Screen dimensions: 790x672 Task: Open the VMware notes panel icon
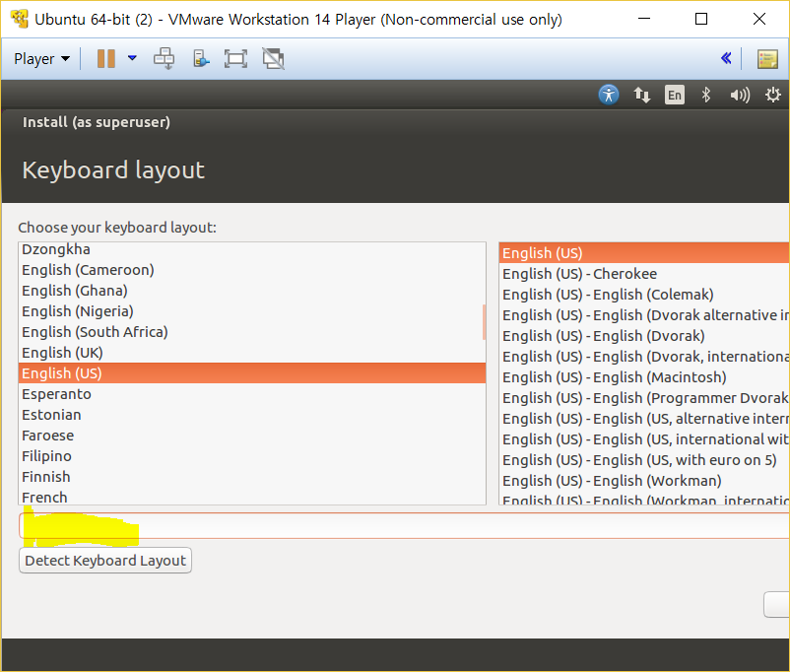click(x=767, y=59)
